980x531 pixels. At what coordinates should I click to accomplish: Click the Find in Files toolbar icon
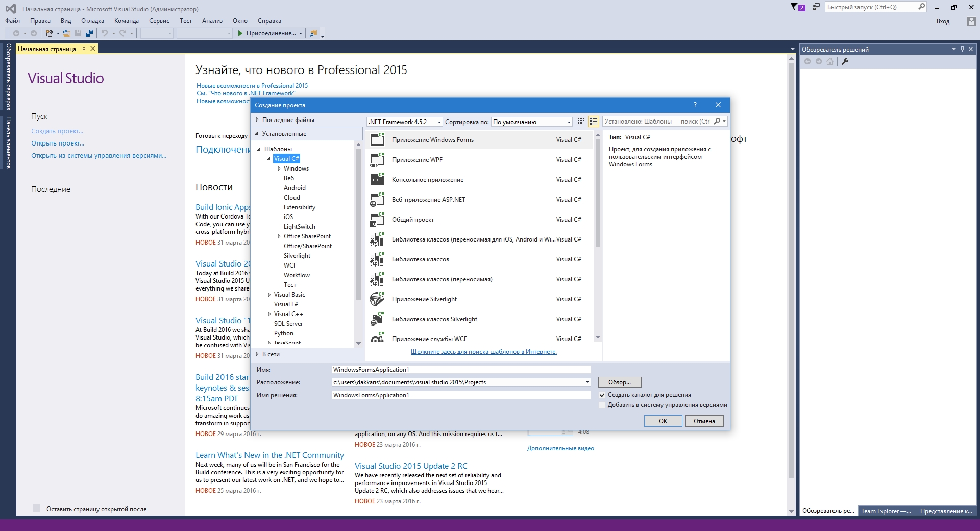tap(313, 33)
